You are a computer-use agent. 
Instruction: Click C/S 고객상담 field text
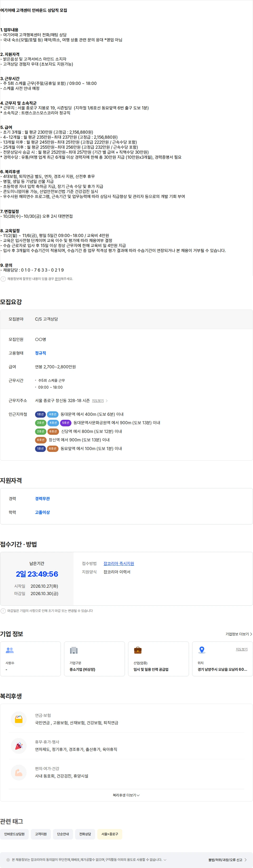46,319
